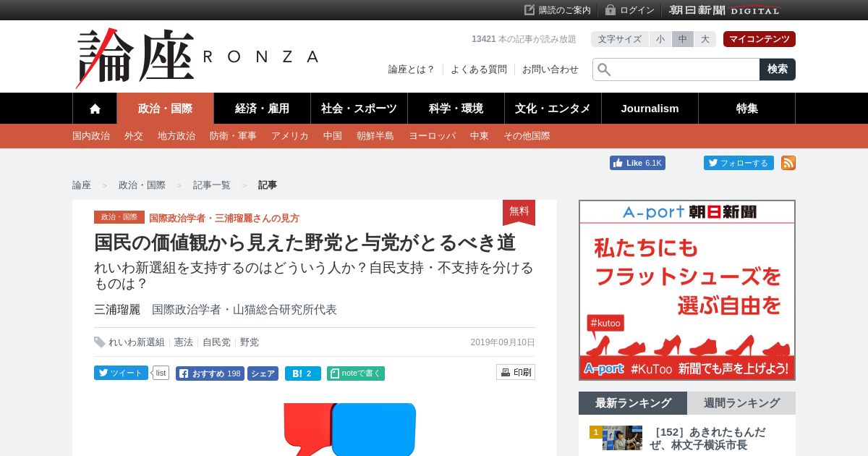
Task: Open 特集 navigation tab
Action: point(747,109)
